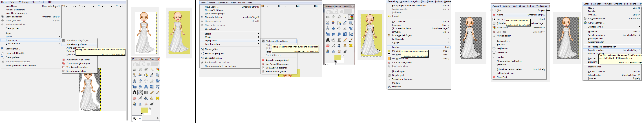Expand the Erstellen submenu arrow

click(639, 11)
